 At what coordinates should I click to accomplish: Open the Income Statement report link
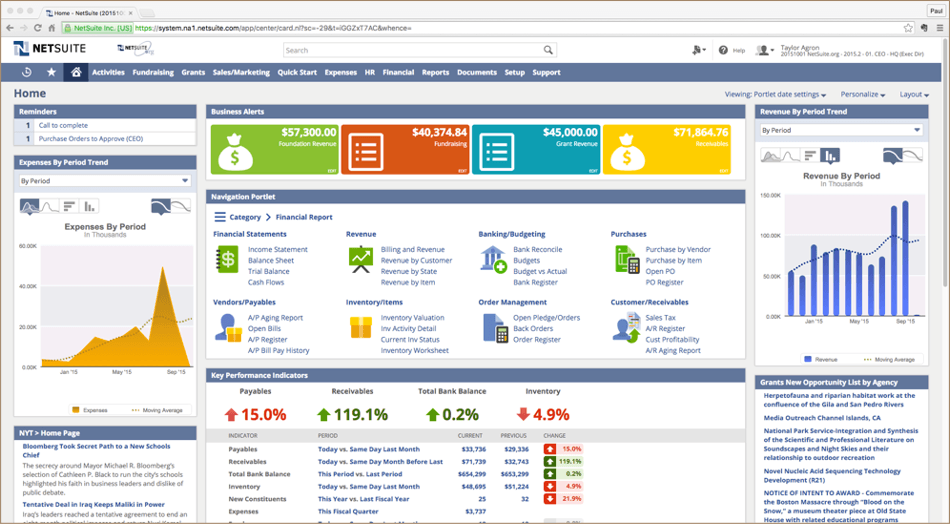click(277, 250)
